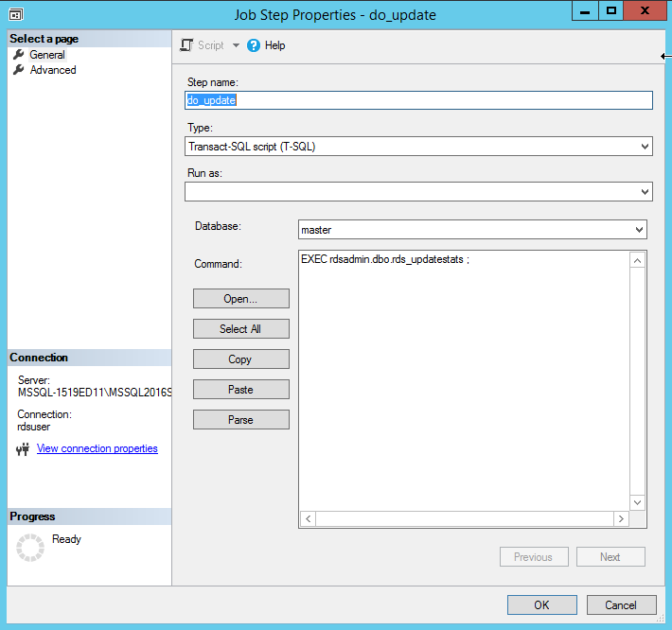Click command box scroll up arrow

637,260
